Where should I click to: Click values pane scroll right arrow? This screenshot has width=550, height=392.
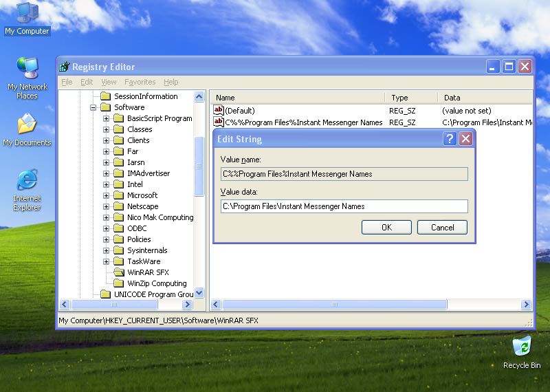[526, 304]
